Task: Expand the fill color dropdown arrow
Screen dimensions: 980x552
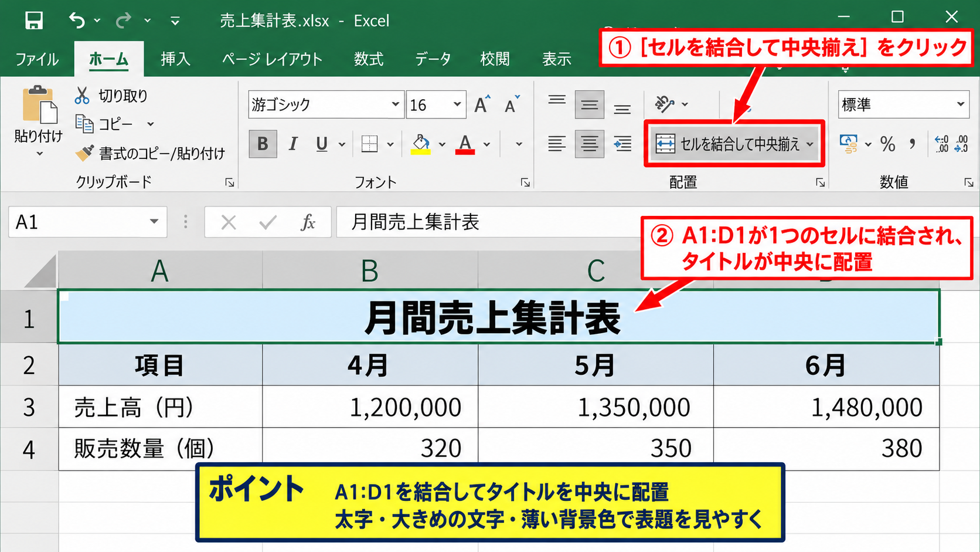Action: click(442, 144)
